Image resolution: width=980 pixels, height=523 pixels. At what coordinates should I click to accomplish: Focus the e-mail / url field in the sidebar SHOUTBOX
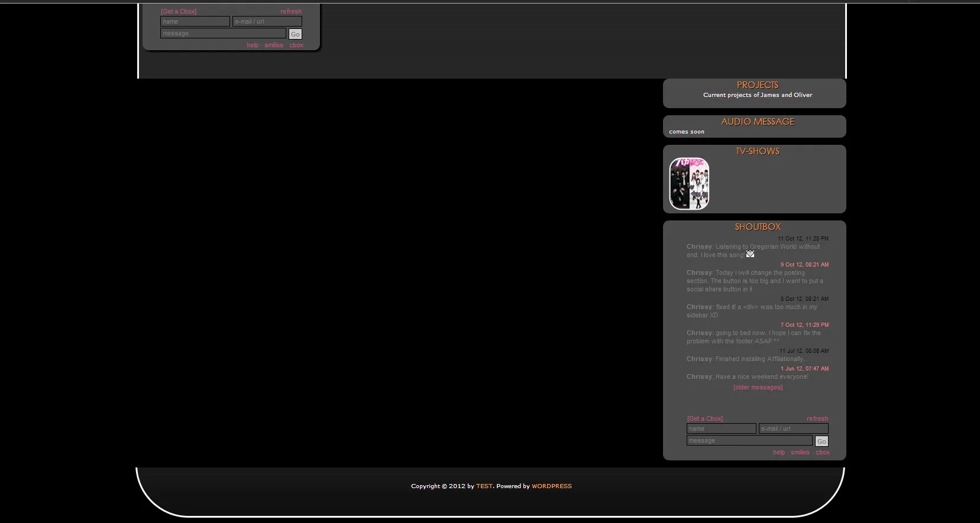(x=793, y=429)
